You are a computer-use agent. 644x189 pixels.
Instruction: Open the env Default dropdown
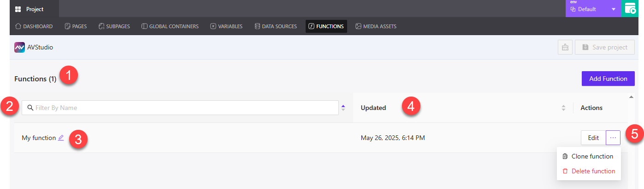click(x=593, y=8)
